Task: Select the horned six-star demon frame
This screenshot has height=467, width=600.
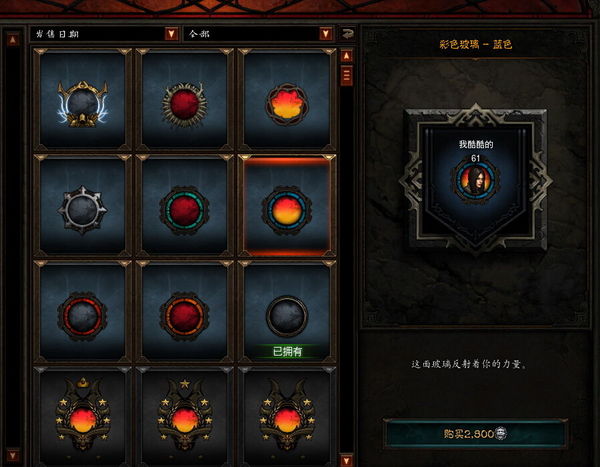Action: tap(287, 416)
